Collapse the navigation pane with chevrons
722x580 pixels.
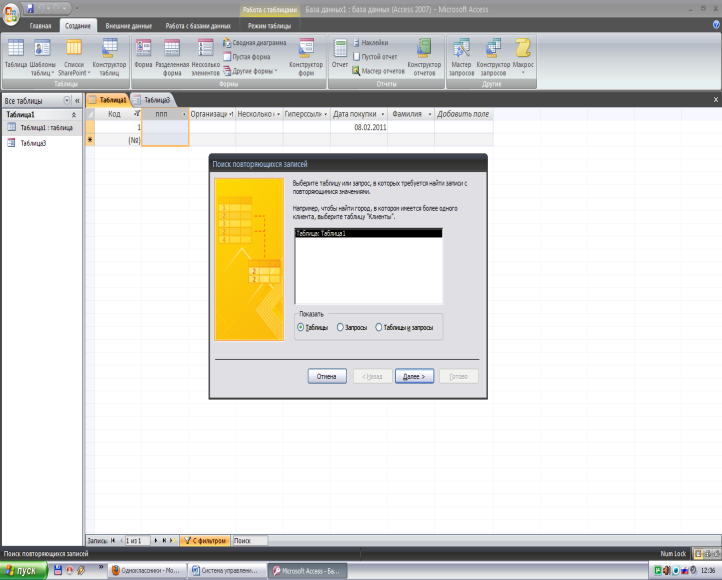click(x=77, y=100)
